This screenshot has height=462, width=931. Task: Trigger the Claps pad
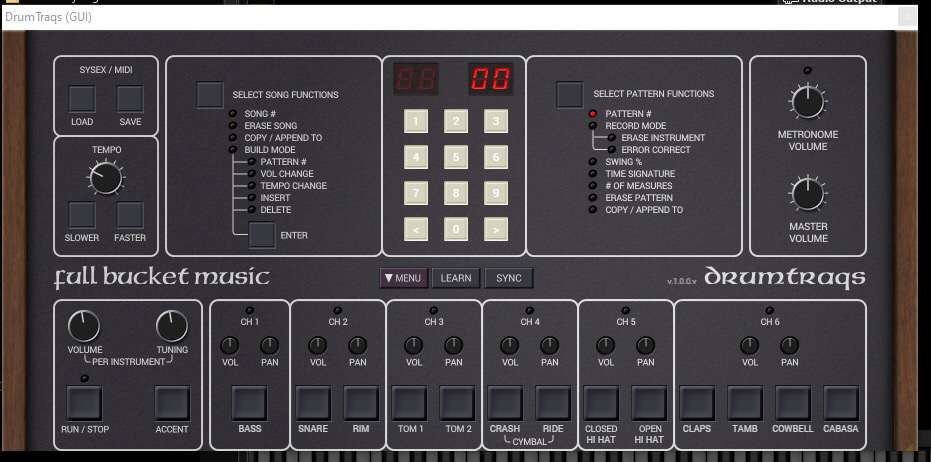tap(697, 403)
